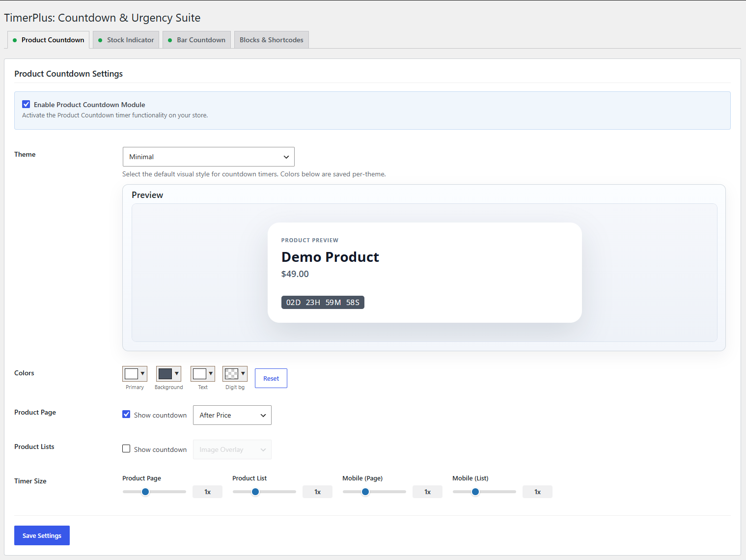Click the Demo Product title in preview
The width and height of the screenshot is (746, 560).
coord(330,257)
